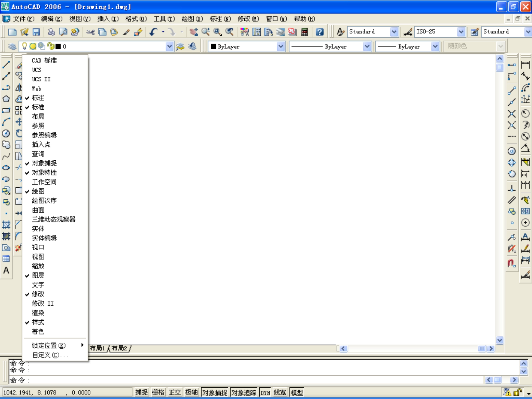Screen dimensions: 532x399
Task: Click the vertical scrollbar down arrow
Action: coord(500,340)
